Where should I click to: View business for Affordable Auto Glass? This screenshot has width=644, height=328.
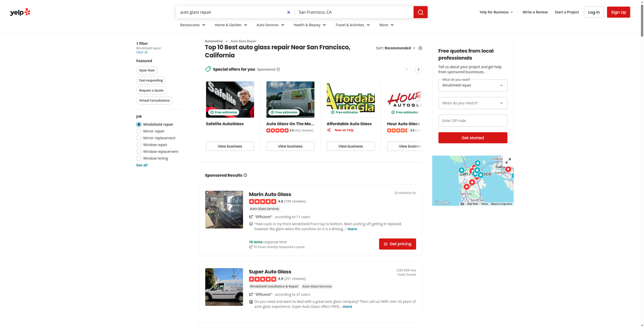[351, 146]
